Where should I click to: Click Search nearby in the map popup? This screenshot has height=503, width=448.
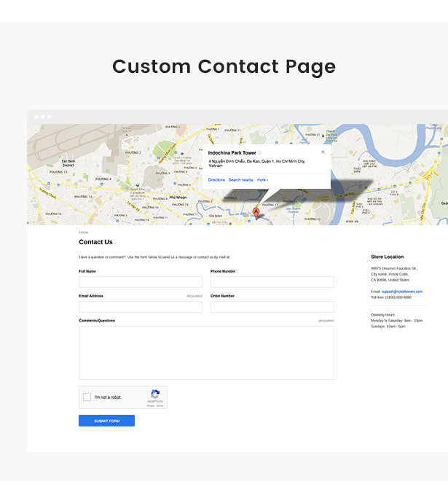coord(241,180)
